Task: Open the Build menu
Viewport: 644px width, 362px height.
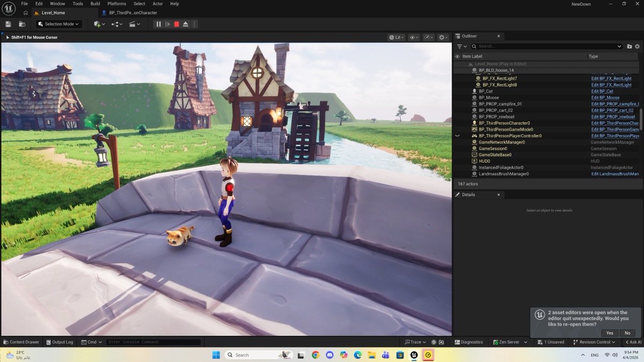Action: tap(95, 4)
